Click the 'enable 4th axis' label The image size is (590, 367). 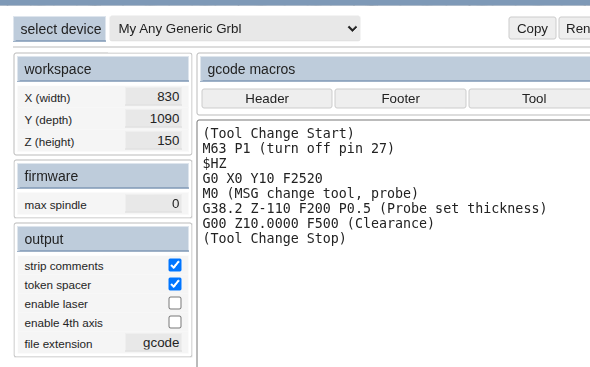64,323
